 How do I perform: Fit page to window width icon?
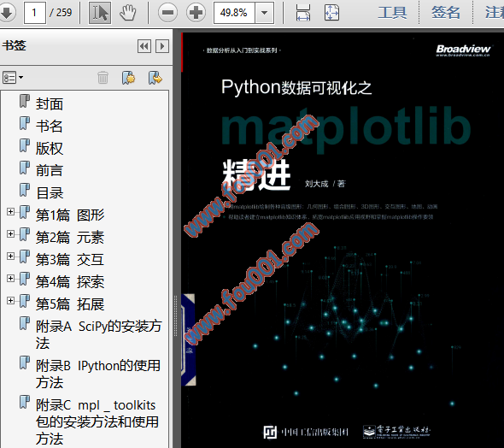pos(302,13)
